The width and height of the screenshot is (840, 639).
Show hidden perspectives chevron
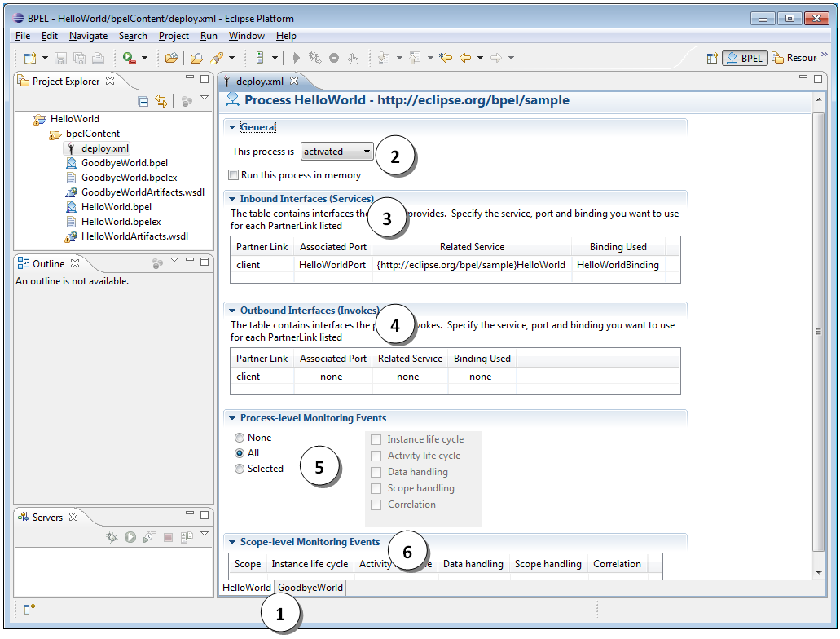[x=825, y=55]
